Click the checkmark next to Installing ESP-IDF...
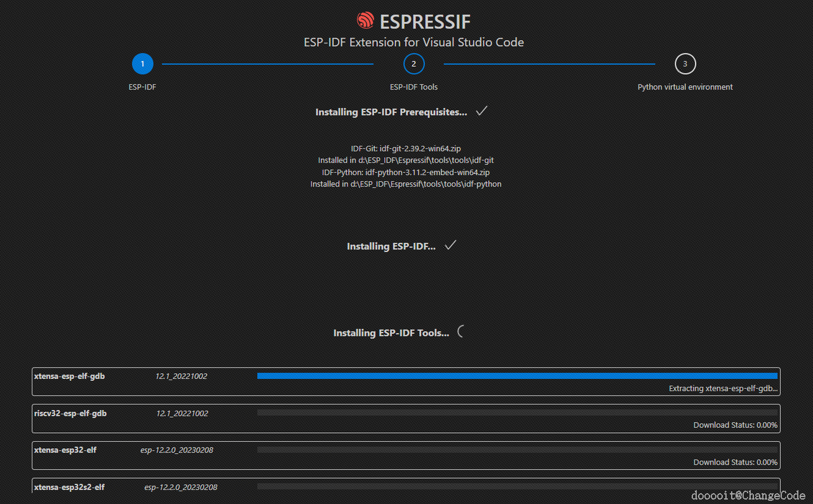The image size is (813, 504). [450, 245]
